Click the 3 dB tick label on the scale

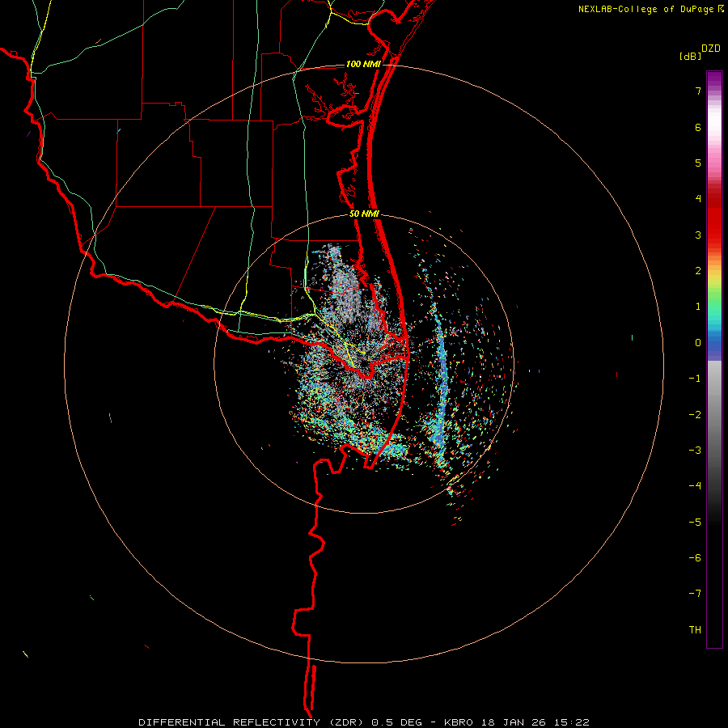coord(698,235)
